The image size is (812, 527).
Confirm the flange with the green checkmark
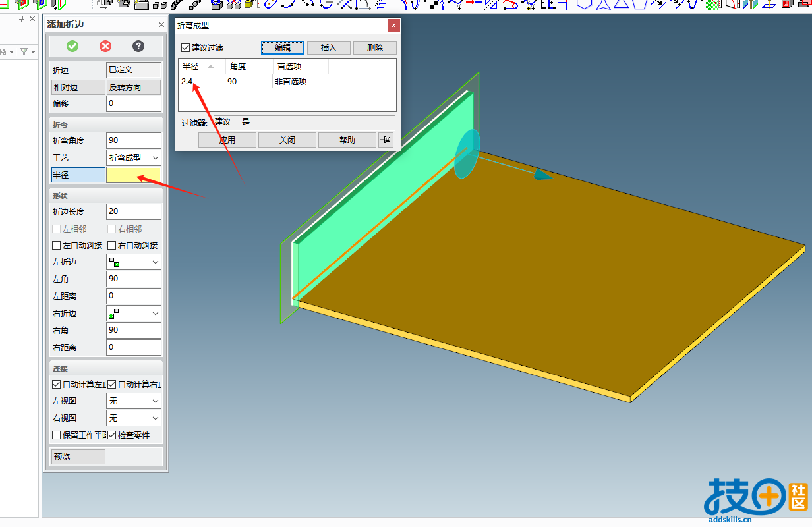pos(72,46)
